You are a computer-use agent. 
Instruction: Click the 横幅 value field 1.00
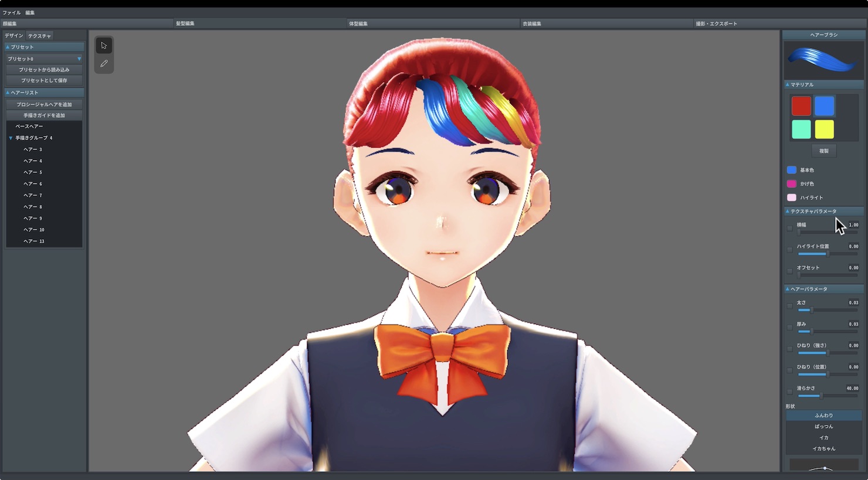pos(853,225)
